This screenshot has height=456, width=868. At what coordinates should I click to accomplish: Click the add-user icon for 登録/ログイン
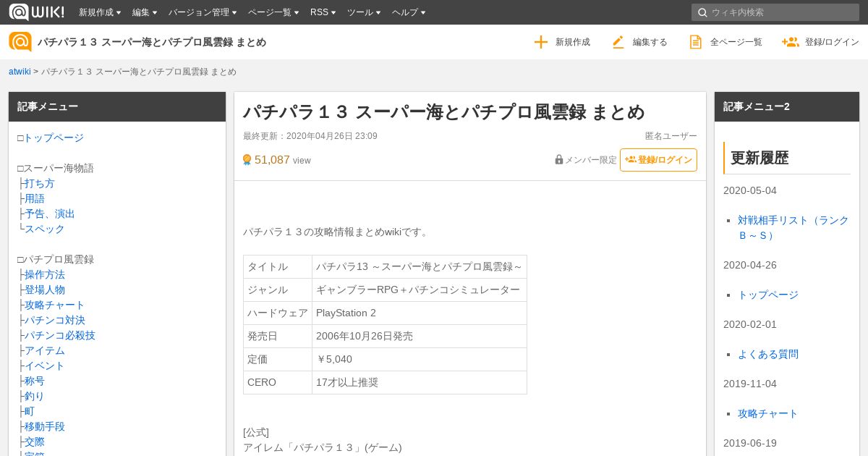pyautogui.click(x=790, y=42)
